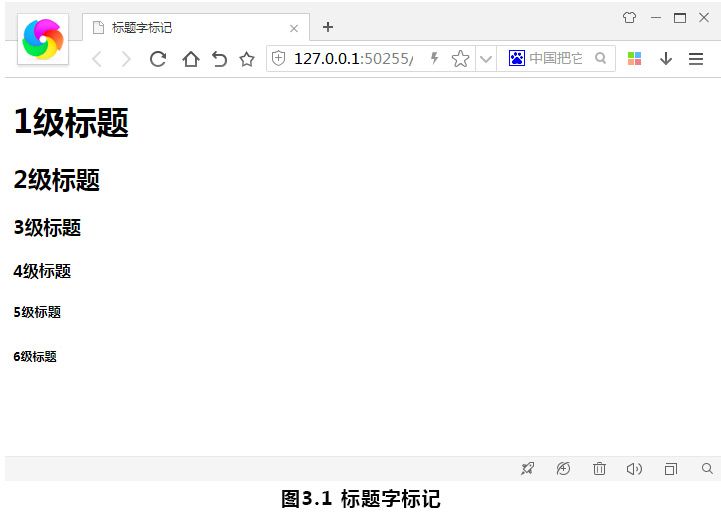Viewport: 721px width, 514px height.
Task: Click the 3级标题 heading
Action: click(47, 228)
